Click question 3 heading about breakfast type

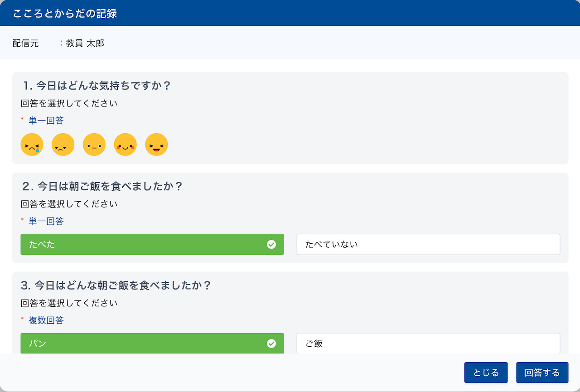tap(116, 285)
